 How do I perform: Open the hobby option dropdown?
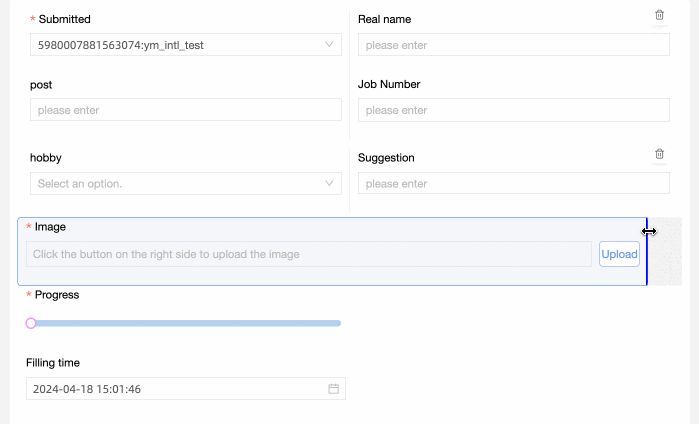329,184
